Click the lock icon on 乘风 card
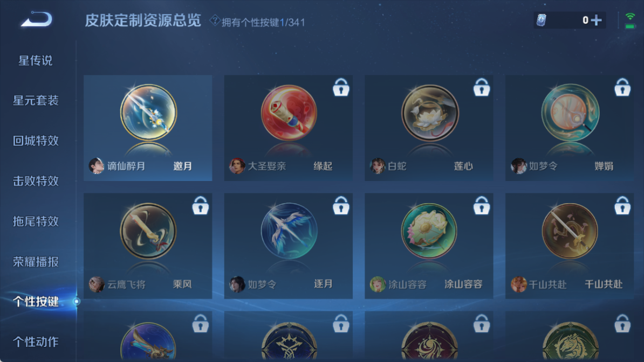This screenshot has height=362, width=644. (x=201, y=205)
